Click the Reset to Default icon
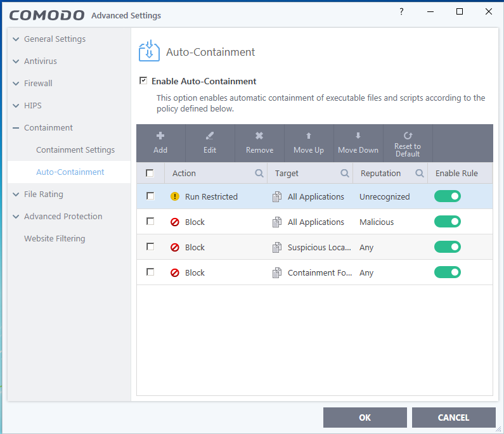This screenshot has height=434, width=504. click(x=408, y=136)
